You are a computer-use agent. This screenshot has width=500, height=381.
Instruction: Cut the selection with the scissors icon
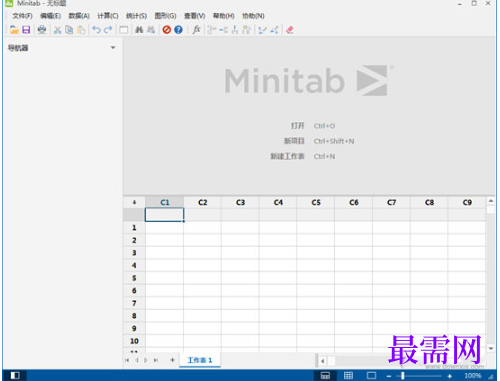(x=58, y=30)
